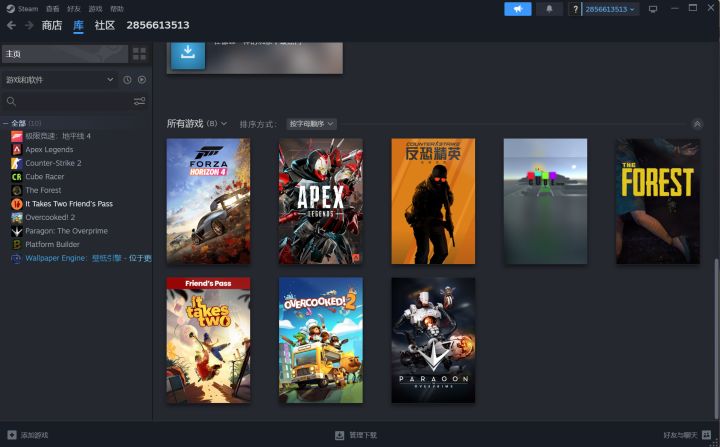720x447 pixels.
Task: Select 'Counter-Strike 2' in sidebar list
Action: click(53, 163)
